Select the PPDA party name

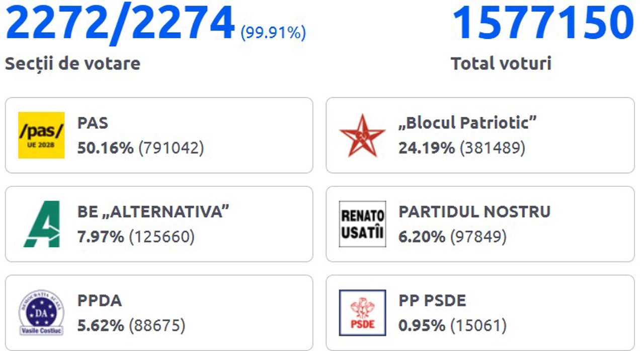tap(100, 301)
